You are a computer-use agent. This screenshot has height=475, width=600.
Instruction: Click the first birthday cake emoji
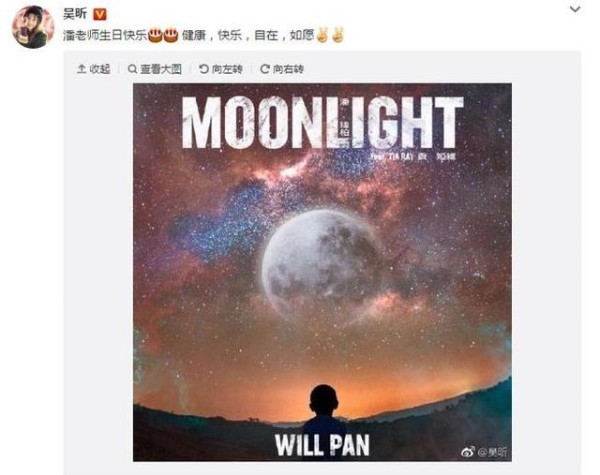[155, 35]
